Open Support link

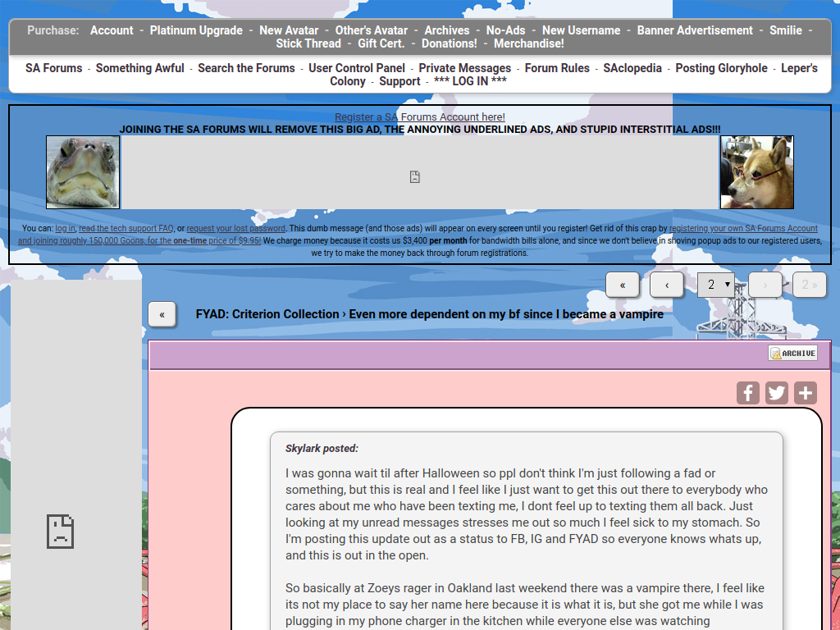coord(399,81)
